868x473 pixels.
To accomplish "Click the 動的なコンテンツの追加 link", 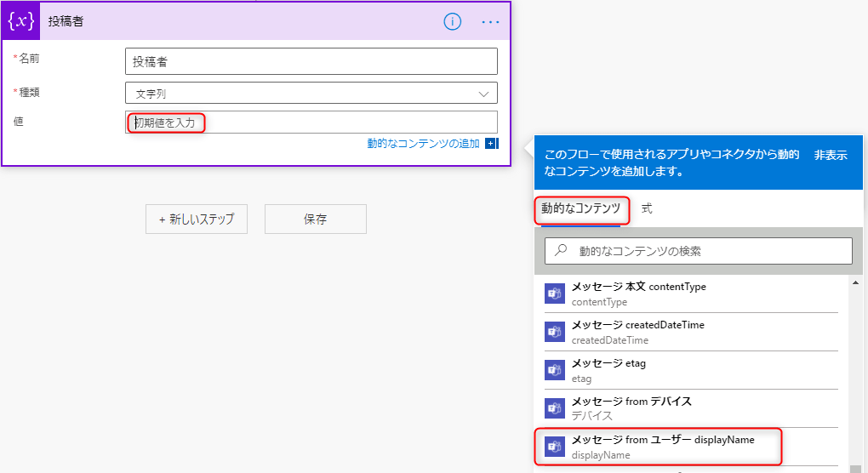I will point(423,144).
